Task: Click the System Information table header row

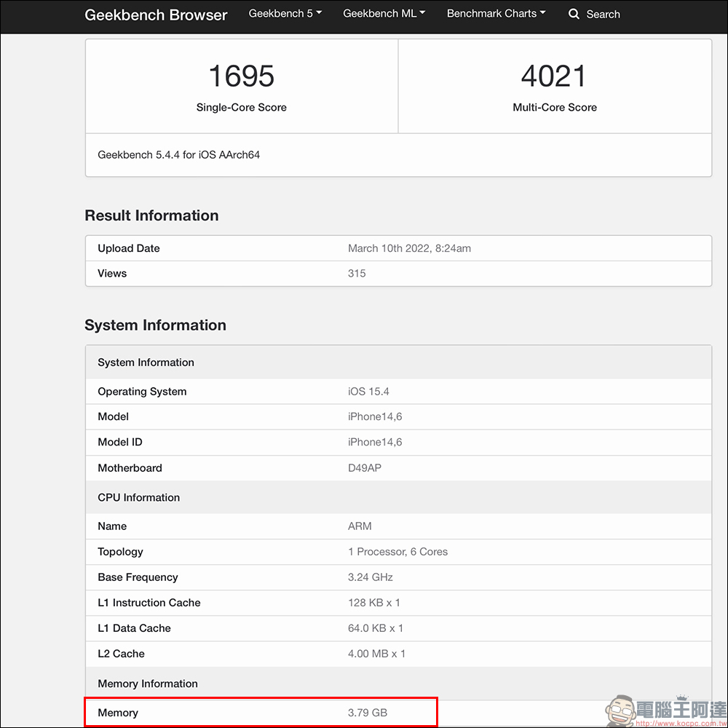Action: point(398,362)
